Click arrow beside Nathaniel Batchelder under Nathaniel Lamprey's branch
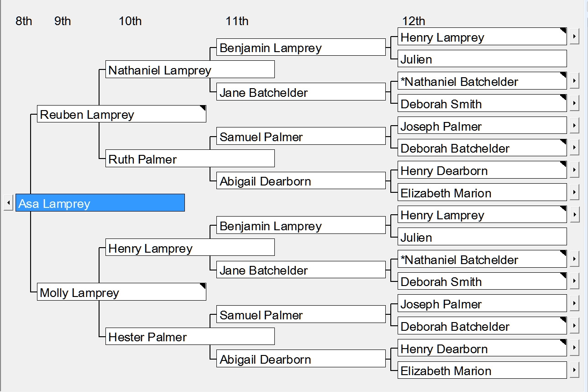Image resolution: width=588 pixels, height=392 pixels. pos(574,81)
